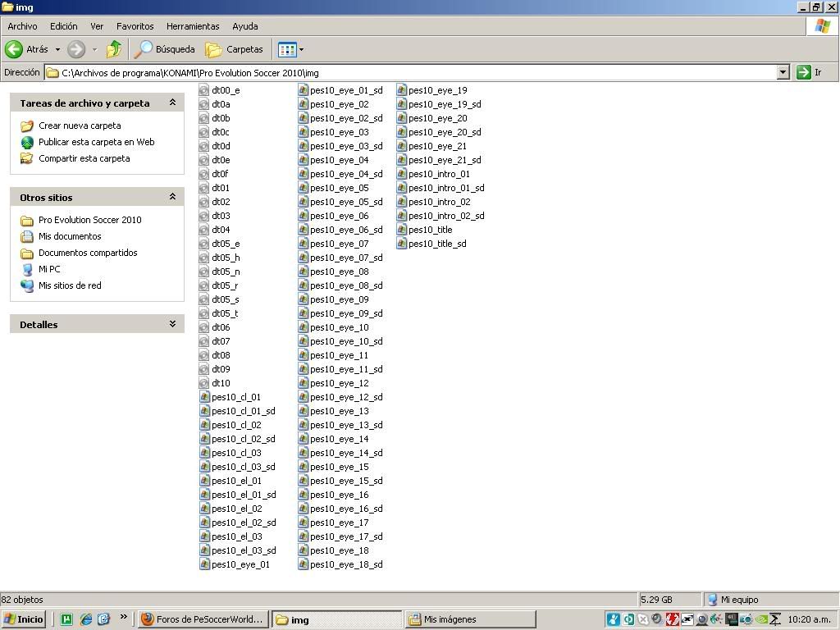Screen dimensions: 840x630
Task: Go to Pro Evolution Soccer 2010 folder link
Action: coord(90,220)
